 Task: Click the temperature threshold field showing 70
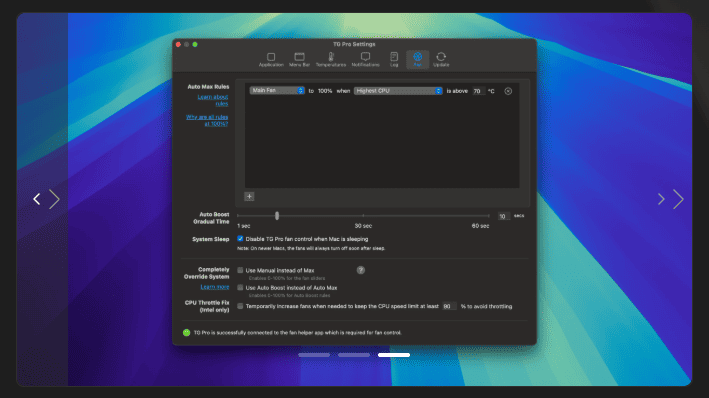coord(478,91)
